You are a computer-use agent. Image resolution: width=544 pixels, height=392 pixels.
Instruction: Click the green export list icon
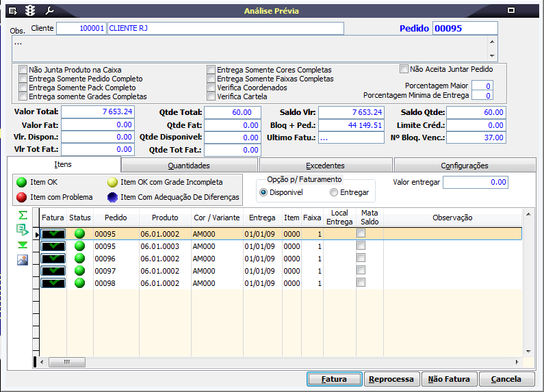[x=23, y=230]
